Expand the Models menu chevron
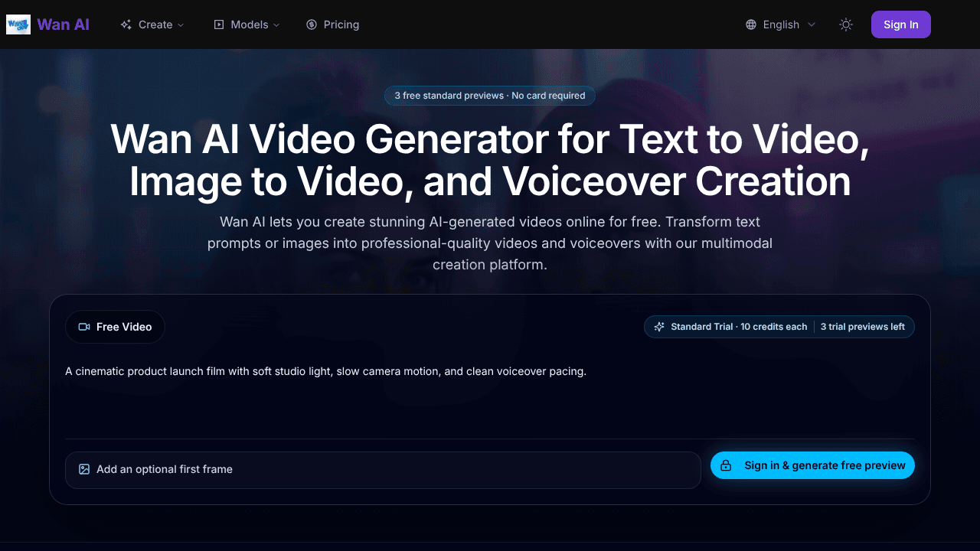Screen dimensions: 980x551 tap(276, 24)
